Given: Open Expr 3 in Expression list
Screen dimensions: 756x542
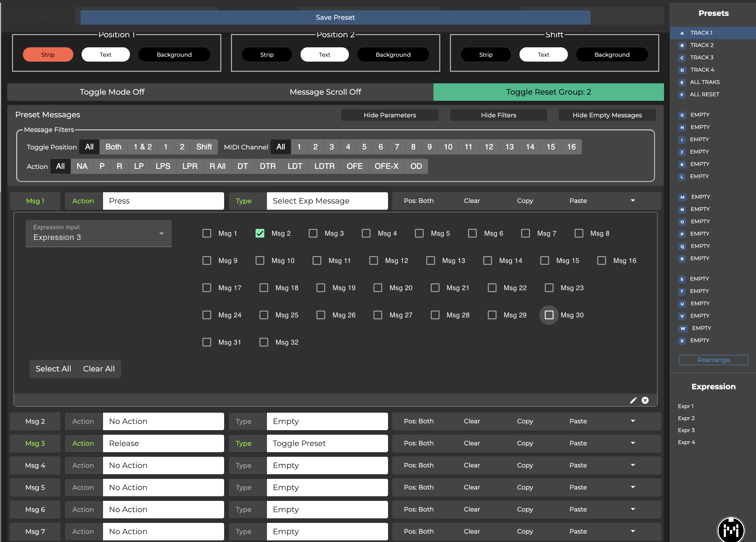Looking at the screenshot, I should (x=686, y=430).
